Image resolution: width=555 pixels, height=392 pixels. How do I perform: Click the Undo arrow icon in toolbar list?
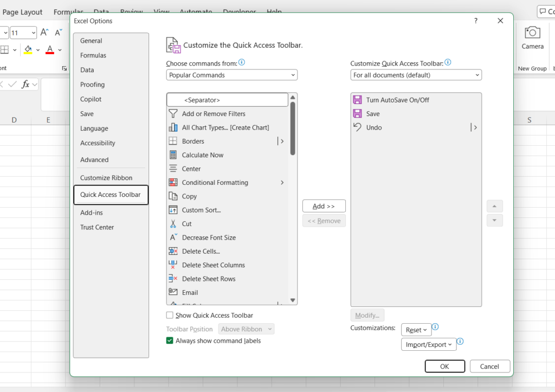[358, 127]
